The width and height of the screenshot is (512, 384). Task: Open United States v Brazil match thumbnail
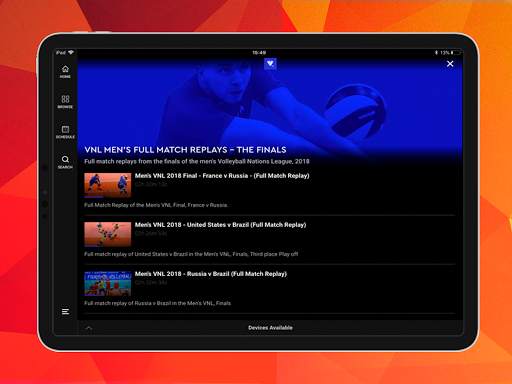[108, 234]
